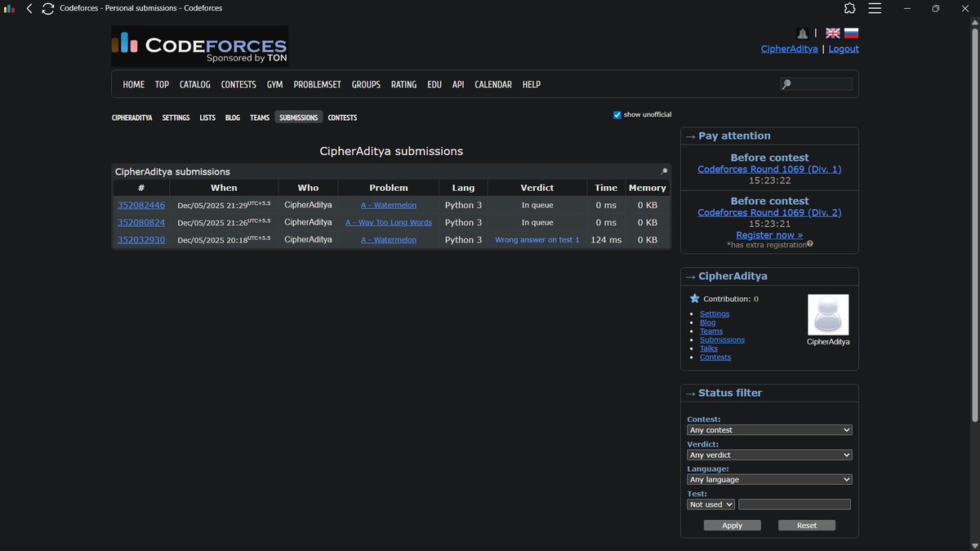Open submission 352032930
This screenshot has width=980, height=551.
click(141, 240)
